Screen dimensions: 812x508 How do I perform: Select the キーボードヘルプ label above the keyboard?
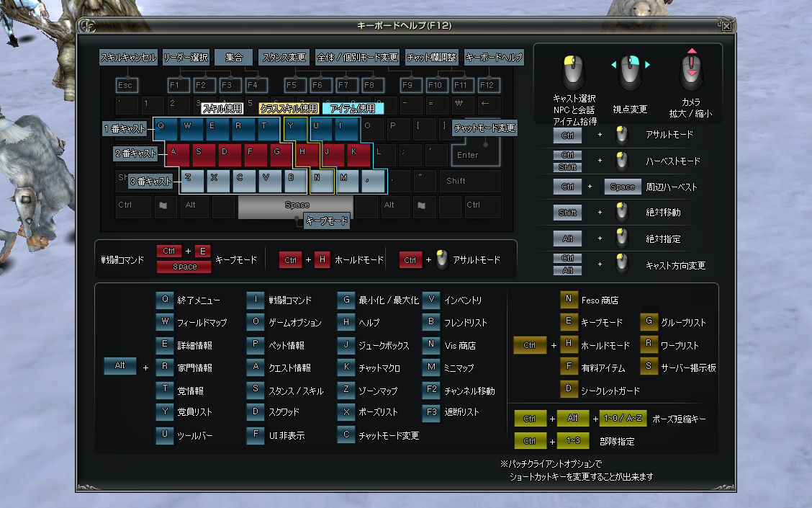click(x=493, y=58)
